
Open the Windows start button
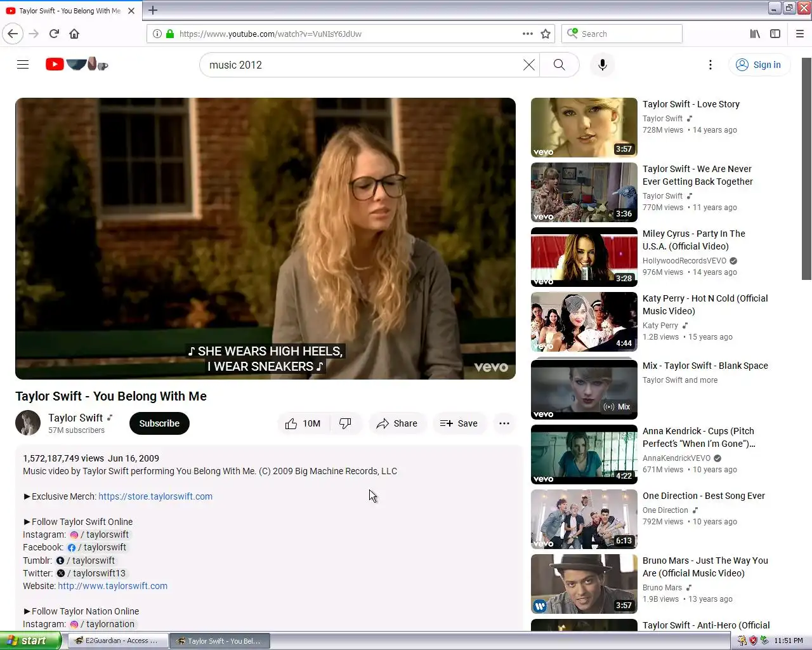30,640
